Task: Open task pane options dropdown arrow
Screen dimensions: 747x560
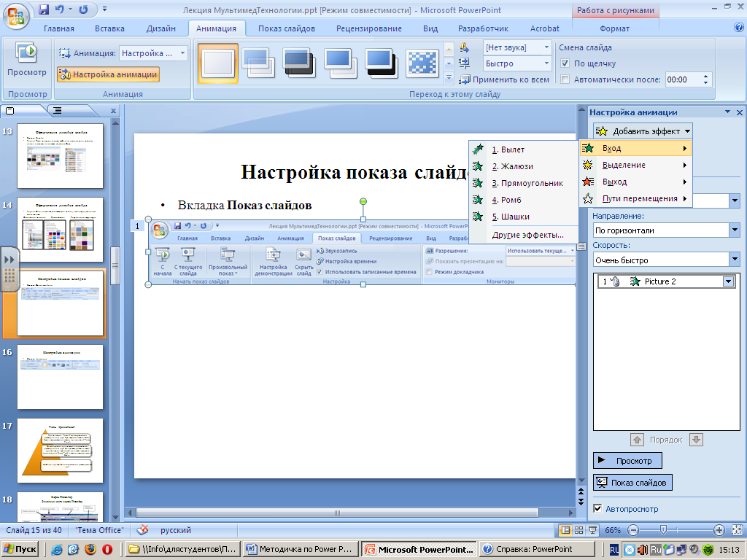Action: 727,112
